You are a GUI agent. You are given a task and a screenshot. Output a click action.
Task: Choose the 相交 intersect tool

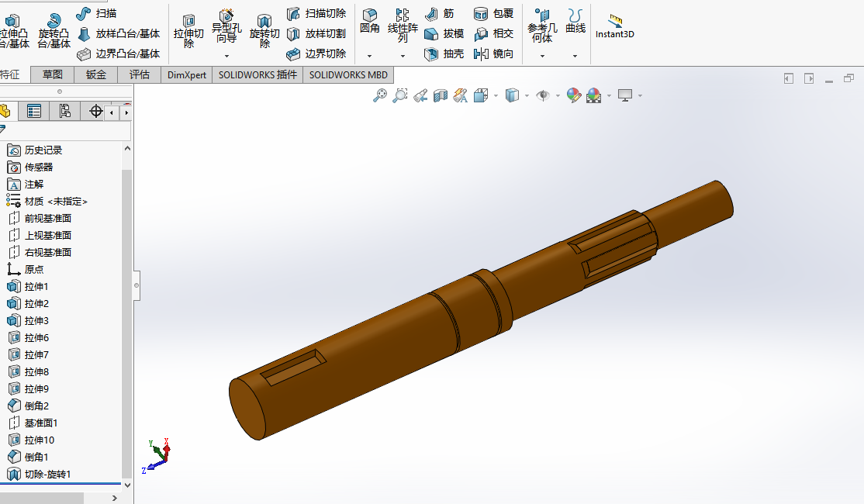[494, 33]
